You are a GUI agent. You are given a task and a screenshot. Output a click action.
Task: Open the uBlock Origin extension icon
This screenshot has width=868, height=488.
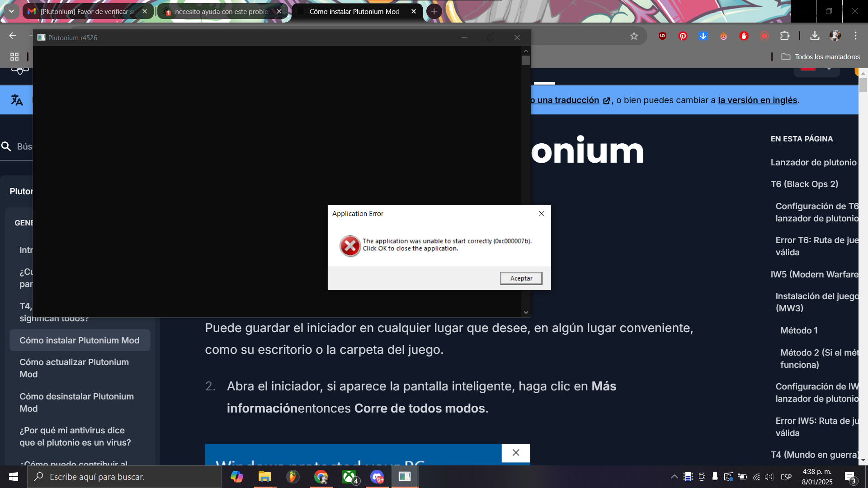pos(662,36)
